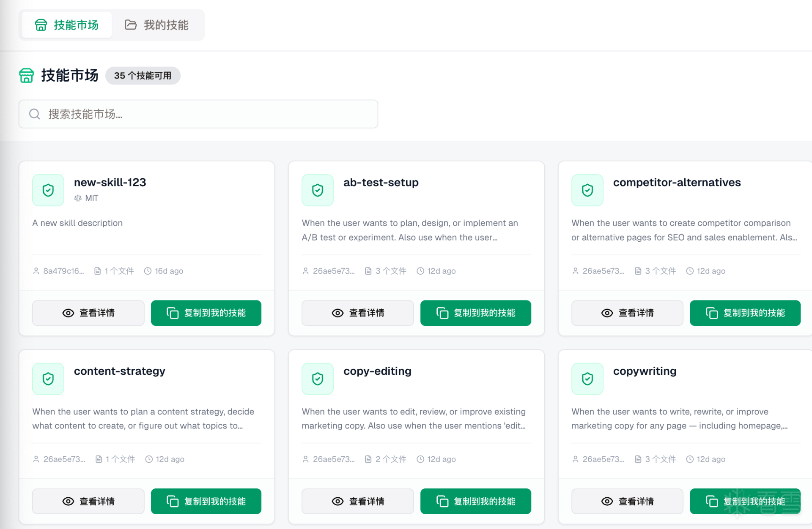Click shield icon on content-strategy card
812x529 pixels.
(x=48, y=379)
